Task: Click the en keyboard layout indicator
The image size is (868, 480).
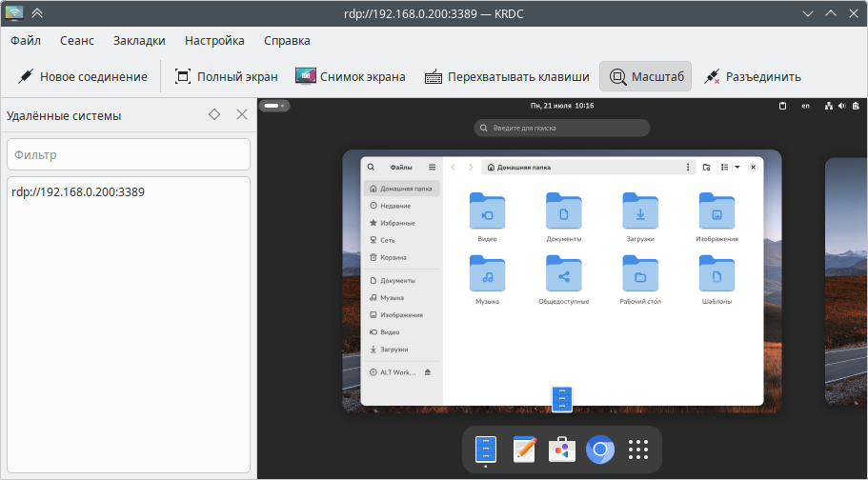Action: tap(805, 106)
